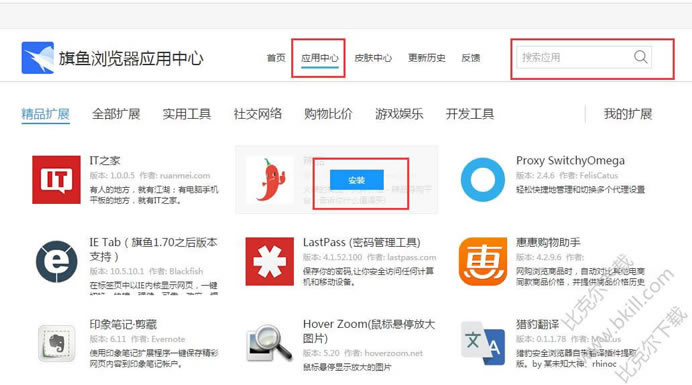Viewport: 692px width, 385px height.
Task: Click the hoverzoom.net author text
Action: [x=394, y=353]
